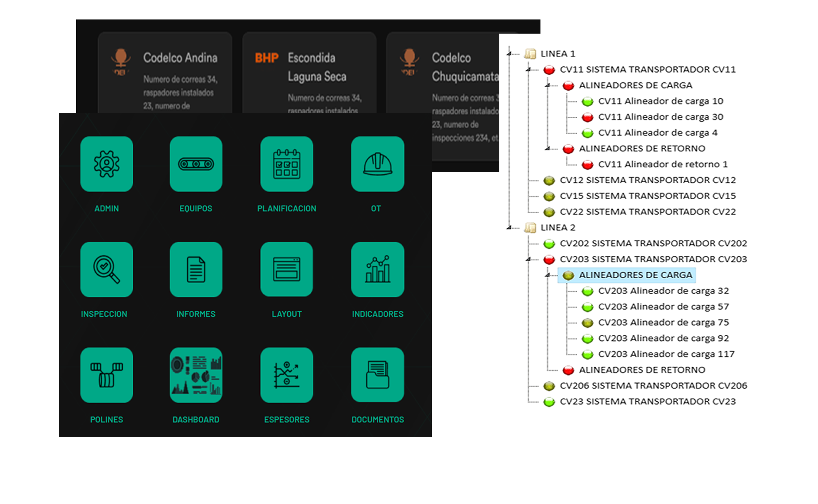Open the POLINES roller icon
The width and height of the screenshot is (818, 504).
coord(107,375)
